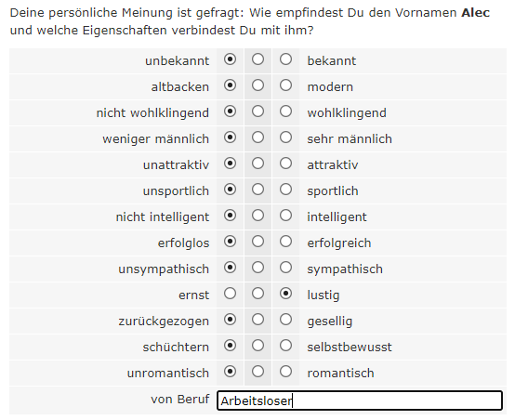This screenshot has width=515, height=420.
Task: Select the 'erfolgreich' radio option
Action: coord(285,242)
